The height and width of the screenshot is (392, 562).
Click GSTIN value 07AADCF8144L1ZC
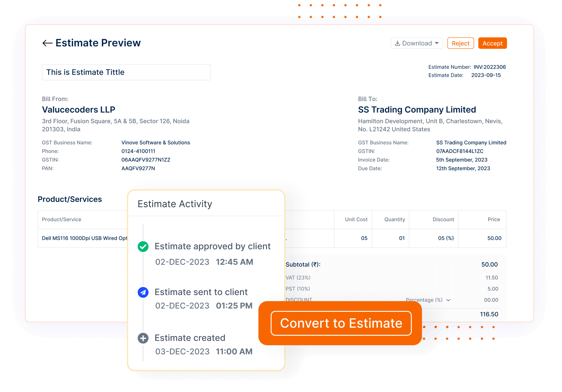(460, 151)
